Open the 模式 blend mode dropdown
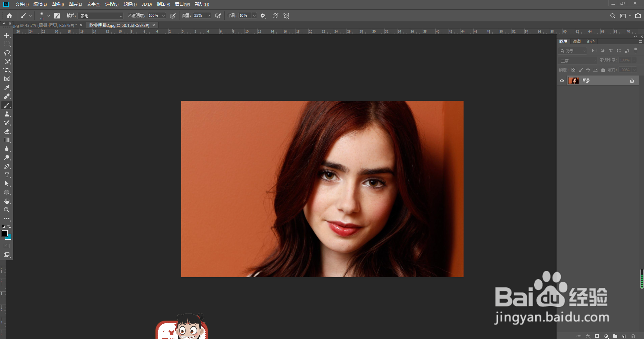 click(x=101, y=16)
